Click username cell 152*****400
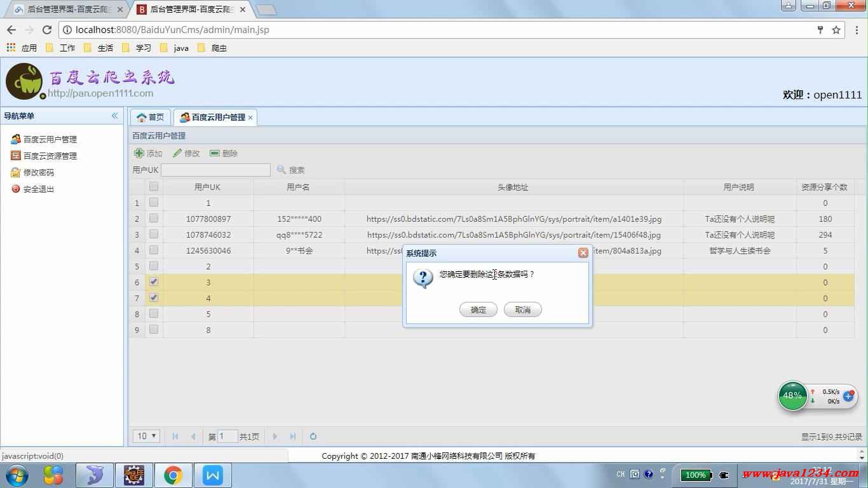Image resolution: width=868 pixels, height=488 pixels. click(299, 219)
